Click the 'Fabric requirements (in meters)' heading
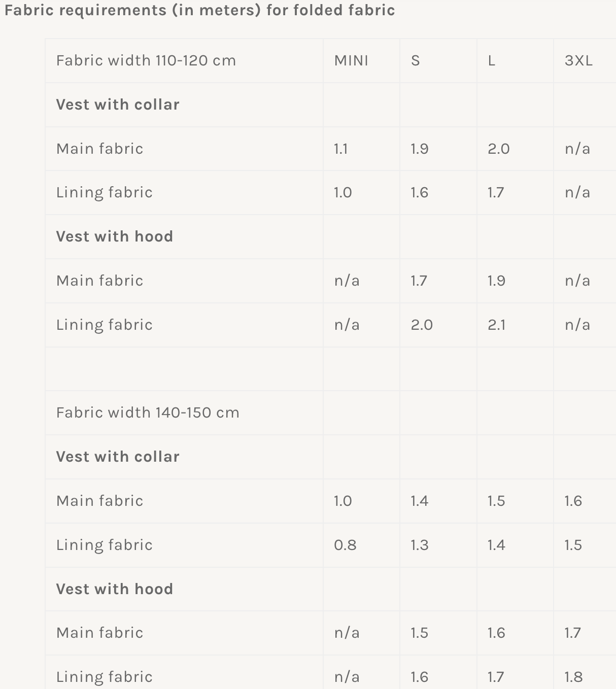 pos(199,10)
